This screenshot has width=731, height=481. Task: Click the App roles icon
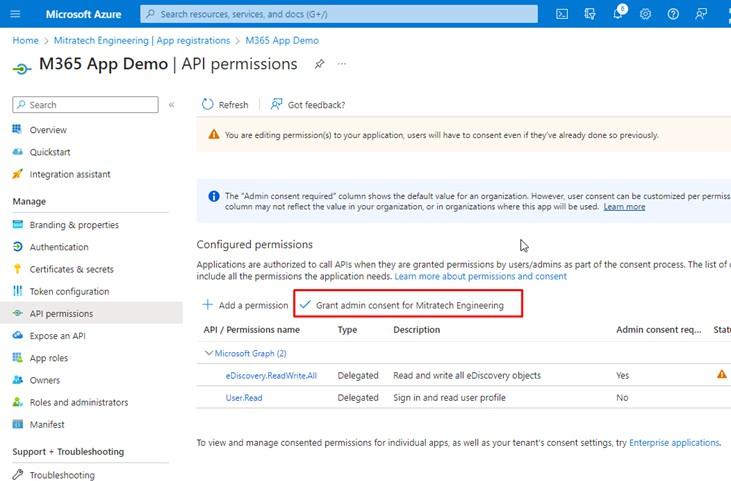pyautogui.click(x=18, y=357)
